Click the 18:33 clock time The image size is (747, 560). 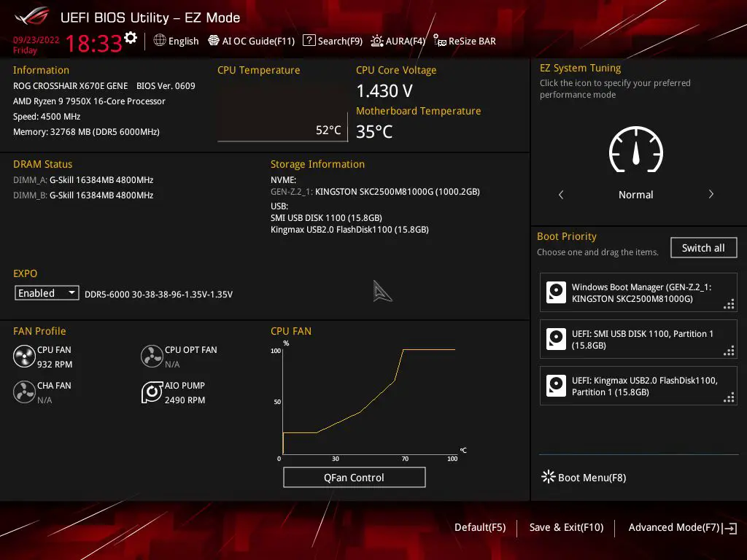tap(93, 43)
